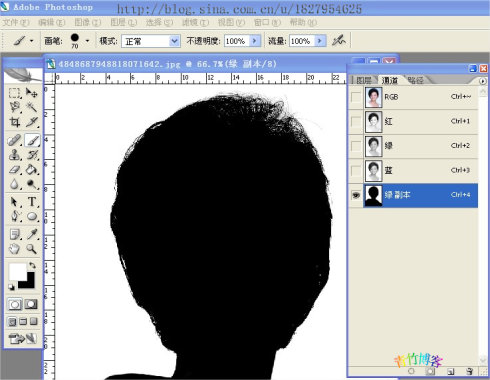Pick the Type tool
The width and height of the screenshot is (490, 380).
(x=32, y=201)
